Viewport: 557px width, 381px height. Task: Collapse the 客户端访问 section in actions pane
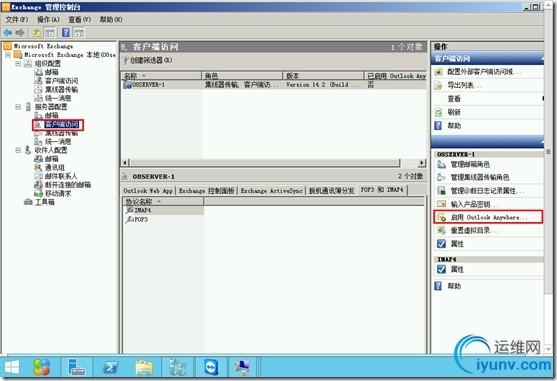541,59
